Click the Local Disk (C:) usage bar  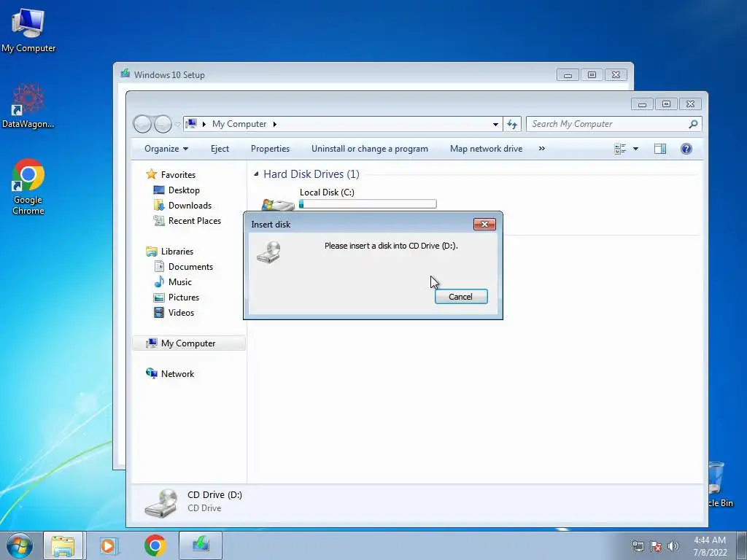tap(368, 204)
